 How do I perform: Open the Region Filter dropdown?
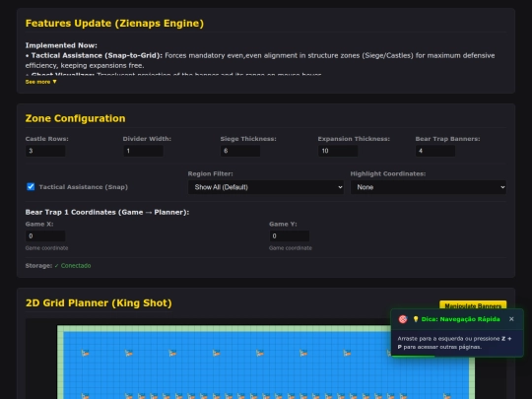coord(266,187)
